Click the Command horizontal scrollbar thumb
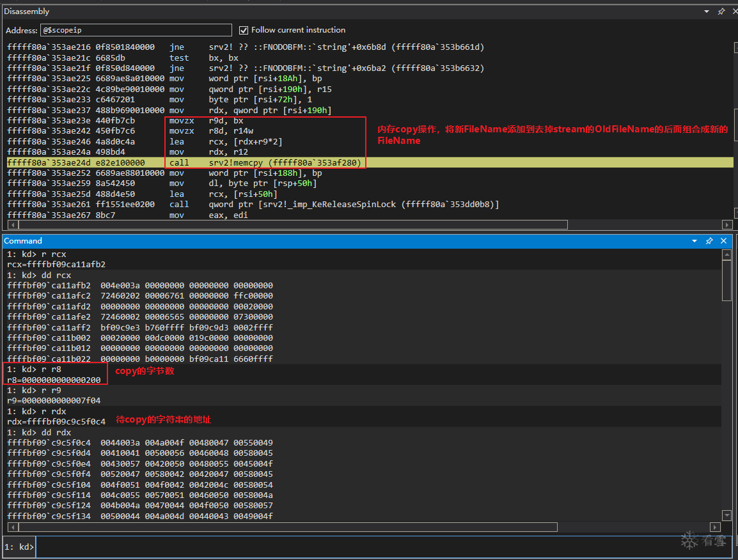Image resolution: width=738 pixels, height=560 pixels. pos(287,527)
